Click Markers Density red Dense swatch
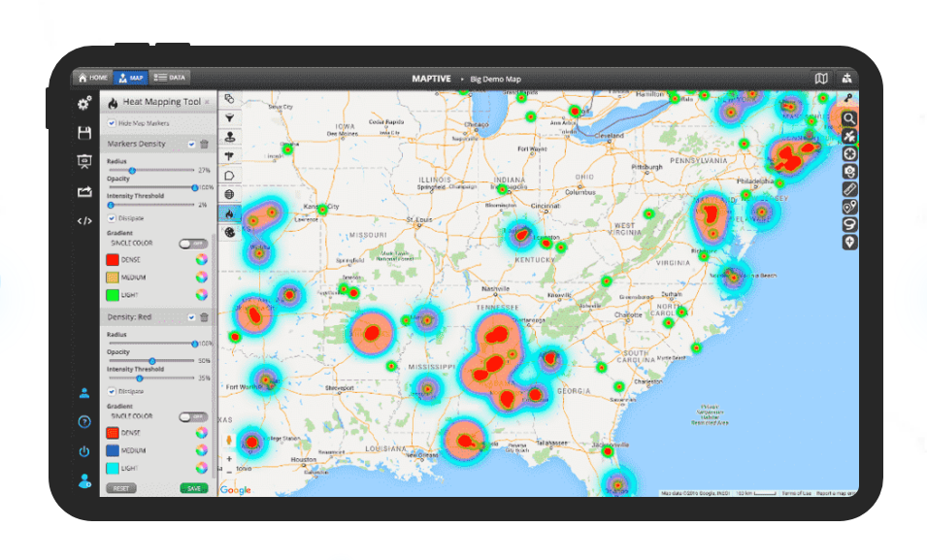 (113, 259)
